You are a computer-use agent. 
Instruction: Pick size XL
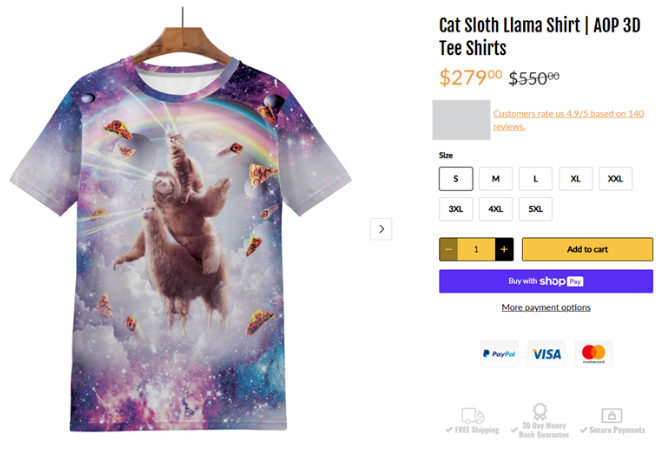pos(575,179)
